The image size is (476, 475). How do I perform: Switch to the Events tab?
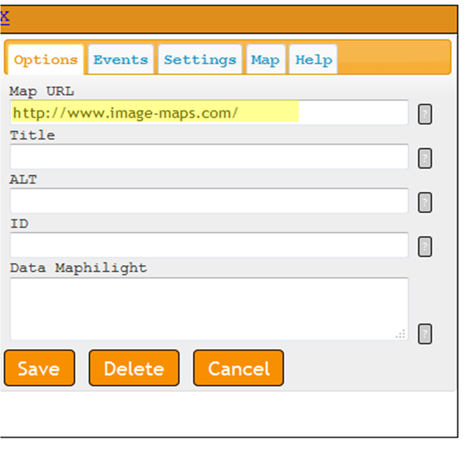click(121, 59)
